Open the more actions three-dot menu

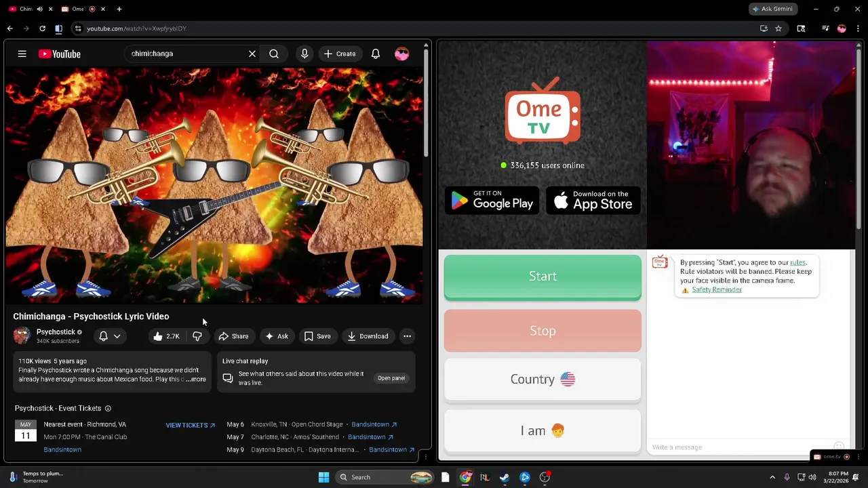point(407,336)
